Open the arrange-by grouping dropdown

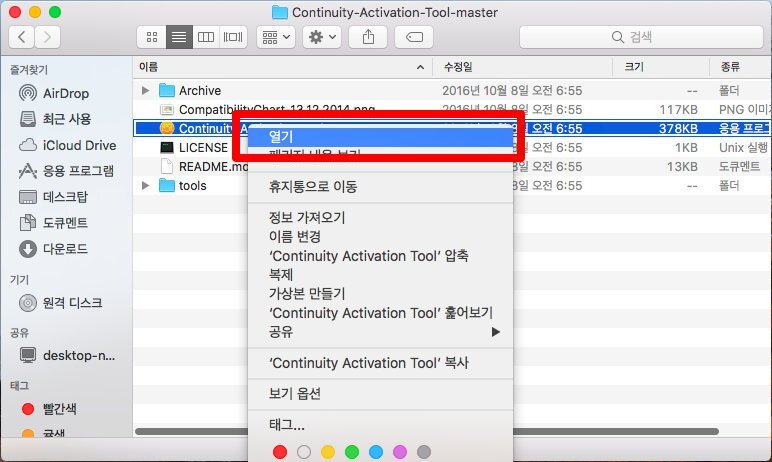(x=276, y=37)
